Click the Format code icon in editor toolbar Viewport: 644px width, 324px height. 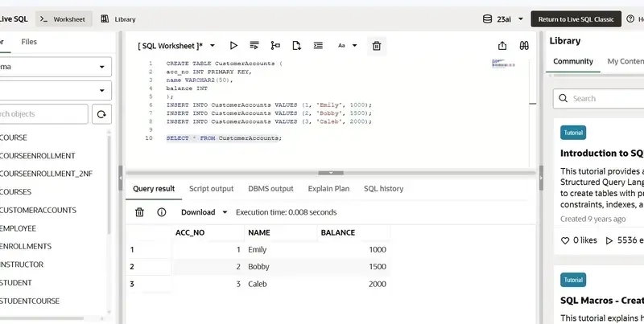[318, 46]
